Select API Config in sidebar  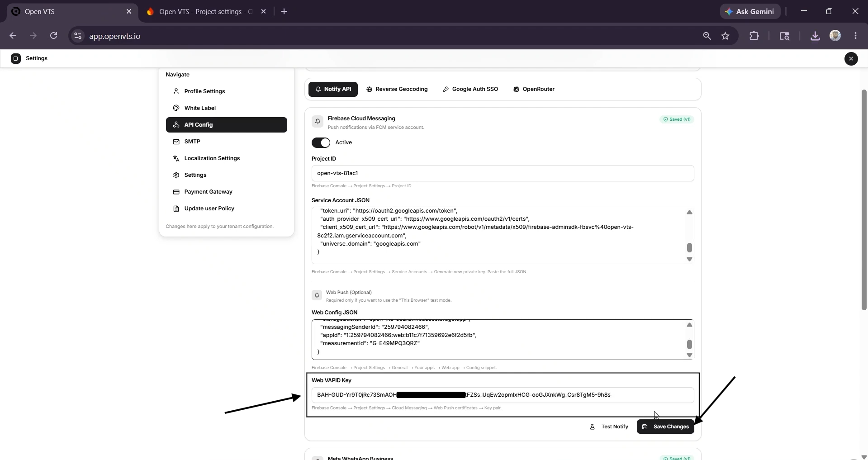tap(226, 125)
